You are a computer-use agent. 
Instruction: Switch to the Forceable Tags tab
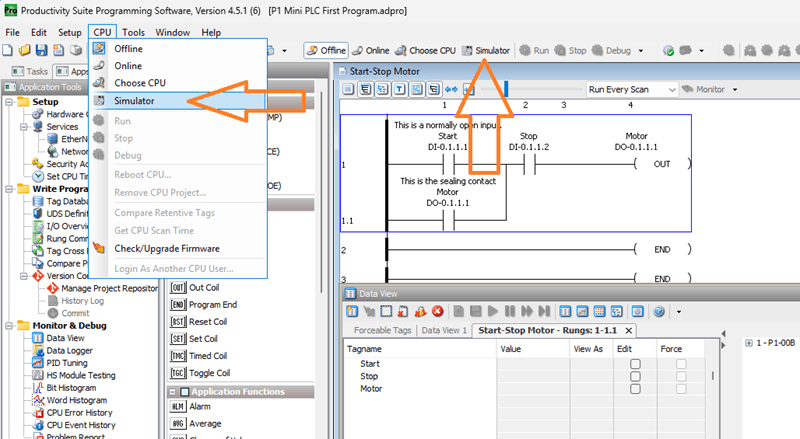tap(382, 330)
